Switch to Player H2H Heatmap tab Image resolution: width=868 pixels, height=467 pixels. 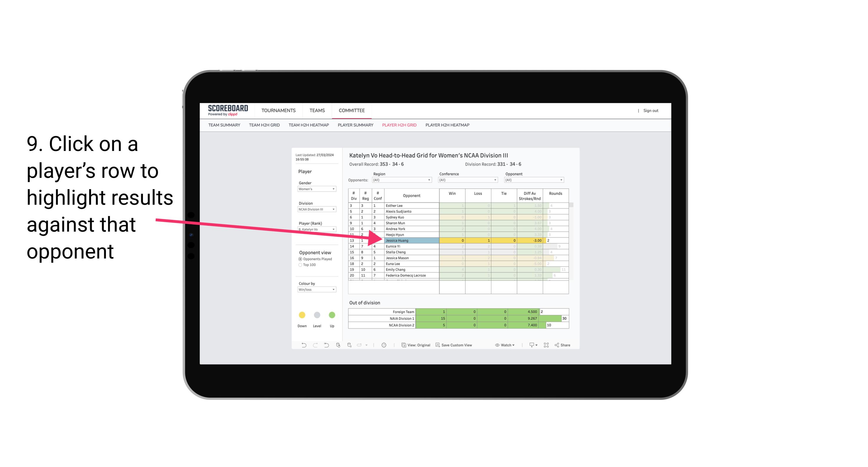[448, 126]
